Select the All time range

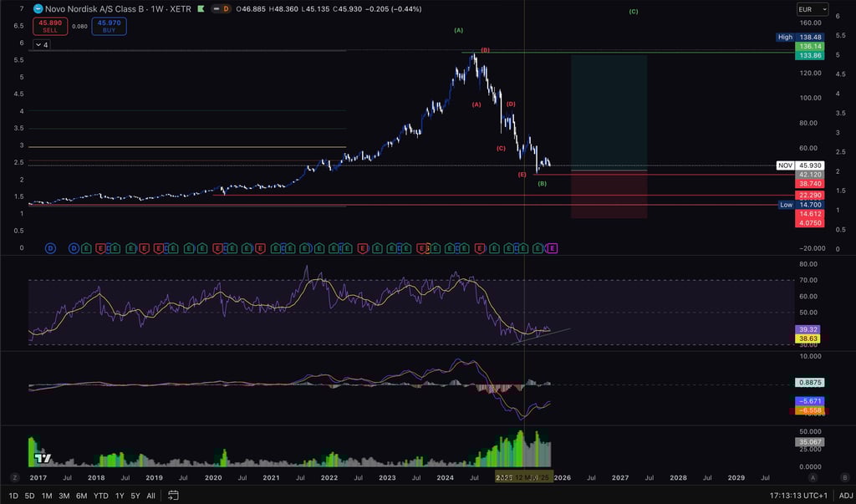tap(150, 496)
